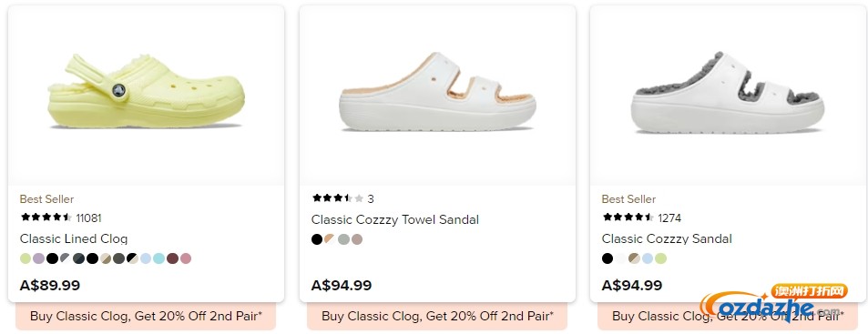Open the 1274 reviews star rating

tap(641, 218)
